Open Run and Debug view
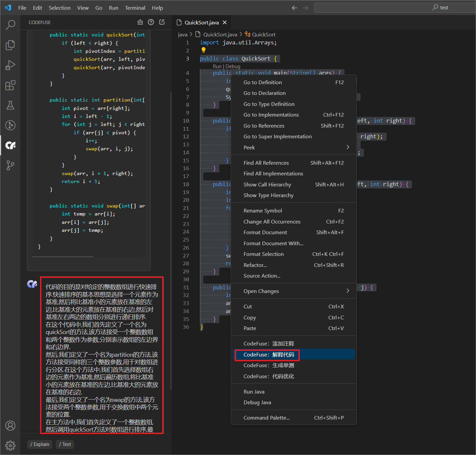Image resolution: width=476 pixels, height=455 pixels. pos(10,65)
